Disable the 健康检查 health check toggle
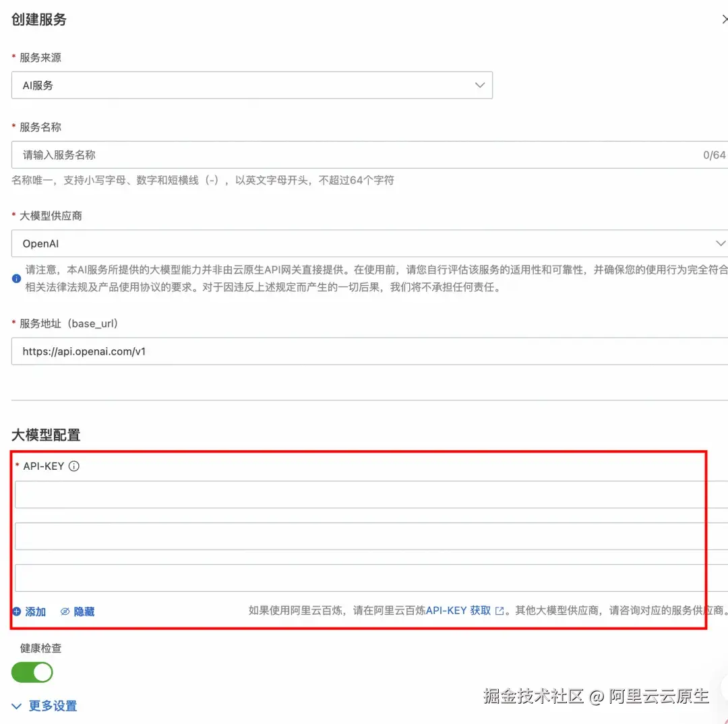Image resolution: width=728 pixels, height=724 pixels. 31,672
